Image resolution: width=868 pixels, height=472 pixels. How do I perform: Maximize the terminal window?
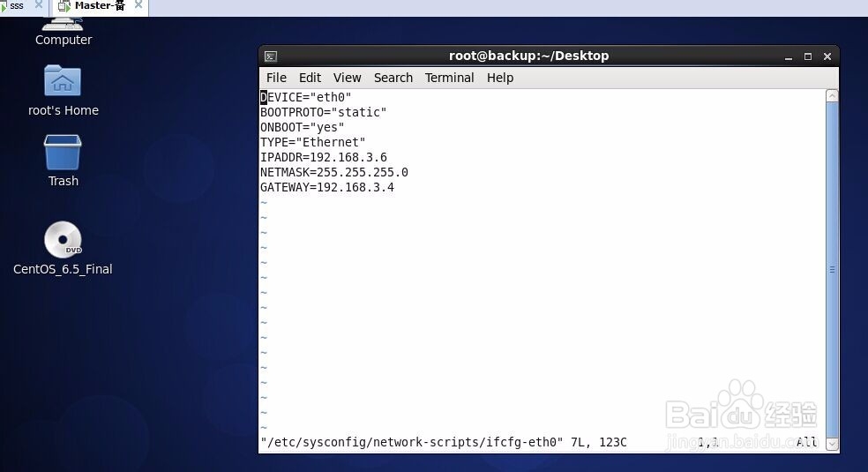tap(808, 56)
